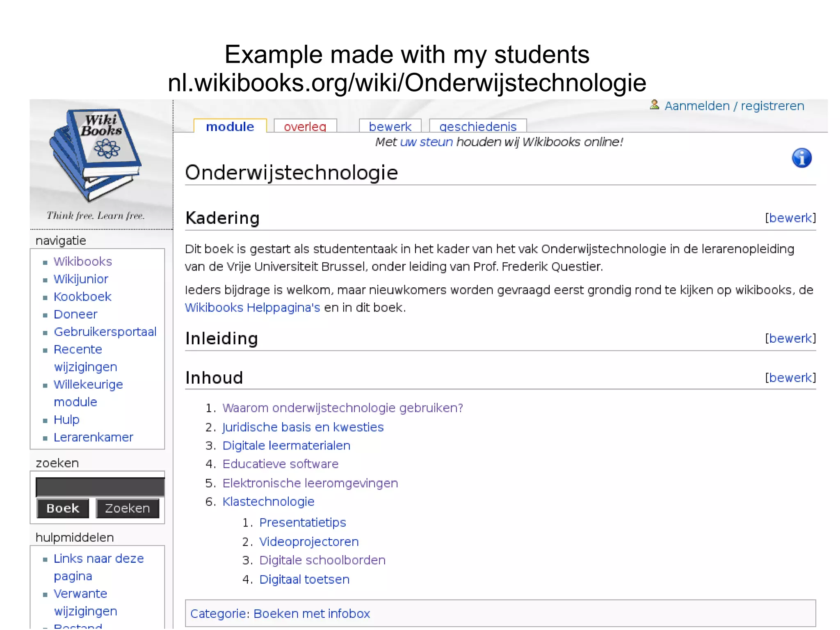The height and width of the screenshot is (630, 840).
Task: Open Verwante wijzigingen link
Action: pos(85,603)
